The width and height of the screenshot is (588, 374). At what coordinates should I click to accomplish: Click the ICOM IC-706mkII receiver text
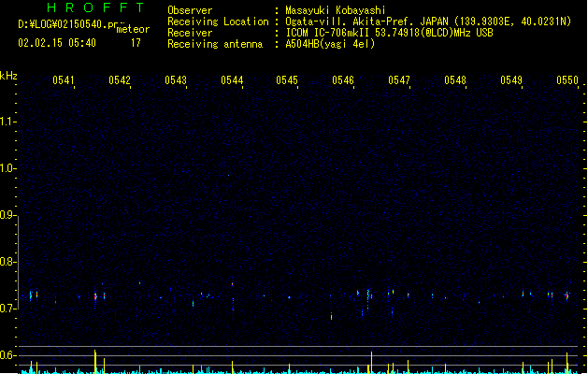389,33
